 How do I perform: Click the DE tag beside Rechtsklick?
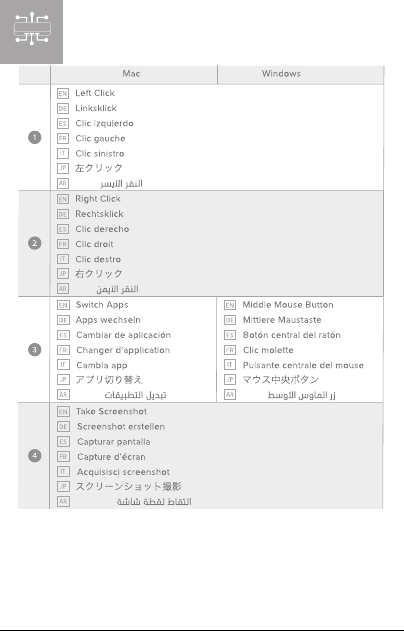[63, 214]
